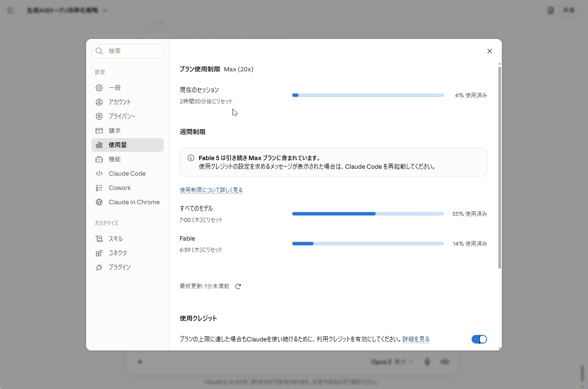Click the plus attach icon in chat box
588x389 pixels.
(140, 362)
